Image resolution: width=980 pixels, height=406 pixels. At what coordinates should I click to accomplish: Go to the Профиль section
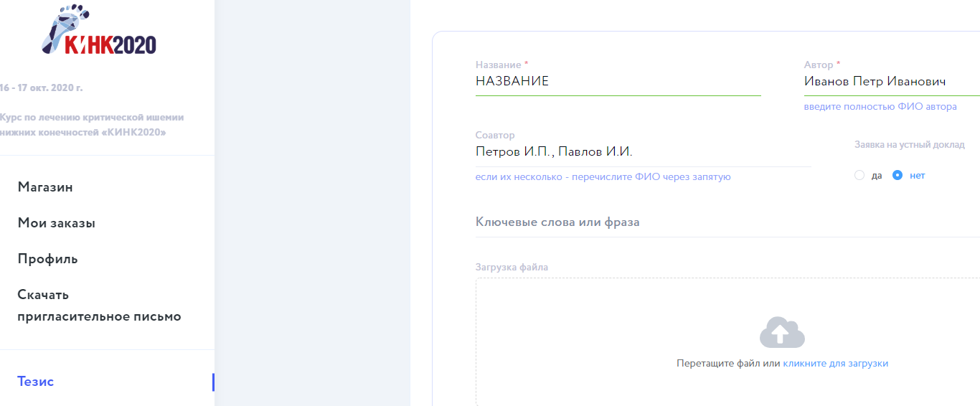(x=47, y=259)
